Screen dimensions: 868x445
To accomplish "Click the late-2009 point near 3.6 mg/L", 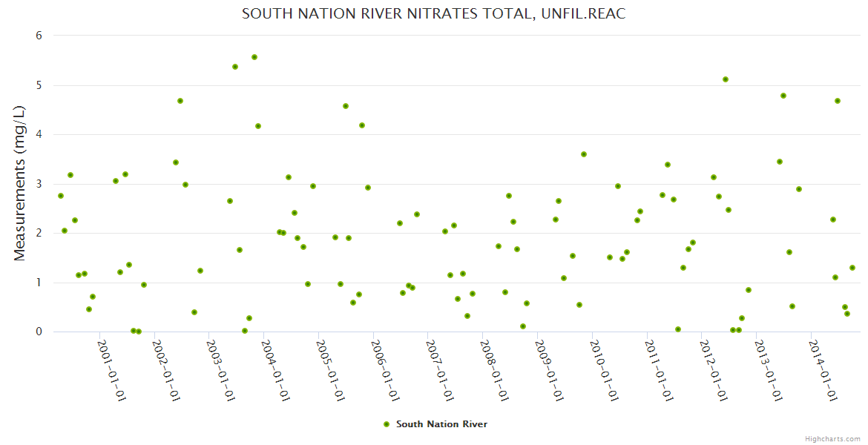I will [584, 154].
